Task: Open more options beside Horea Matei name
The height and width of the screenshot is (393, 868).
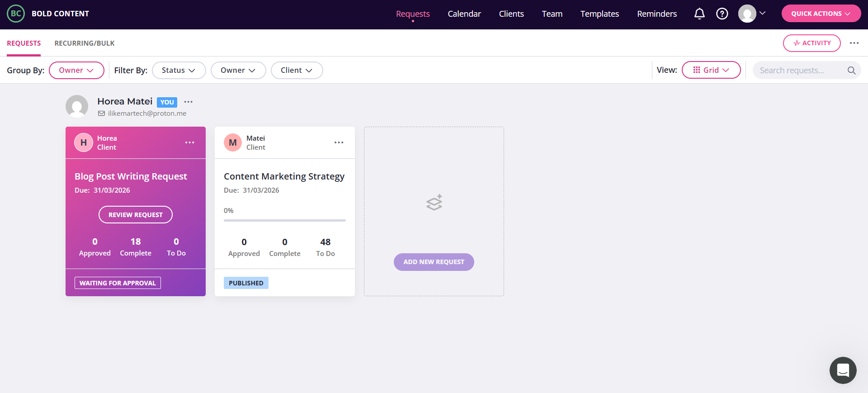Action: (189, 102)
